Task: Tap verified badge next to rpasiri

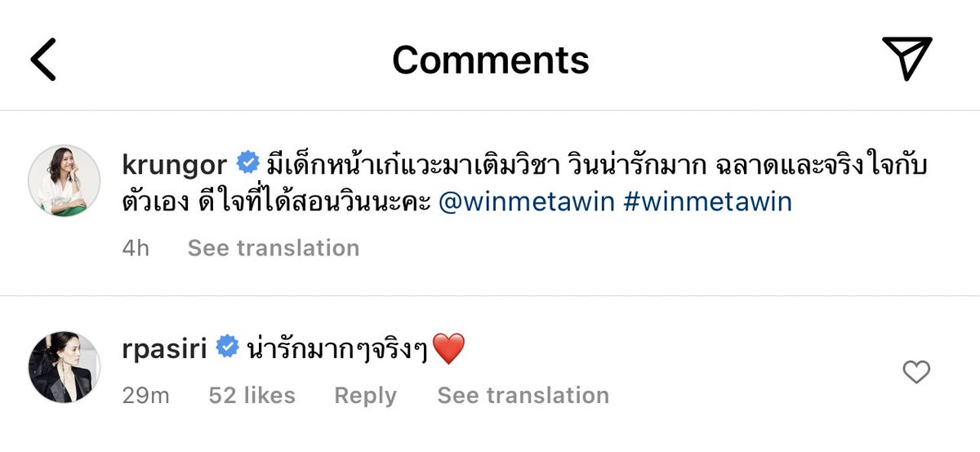Action: click(226, 348)
